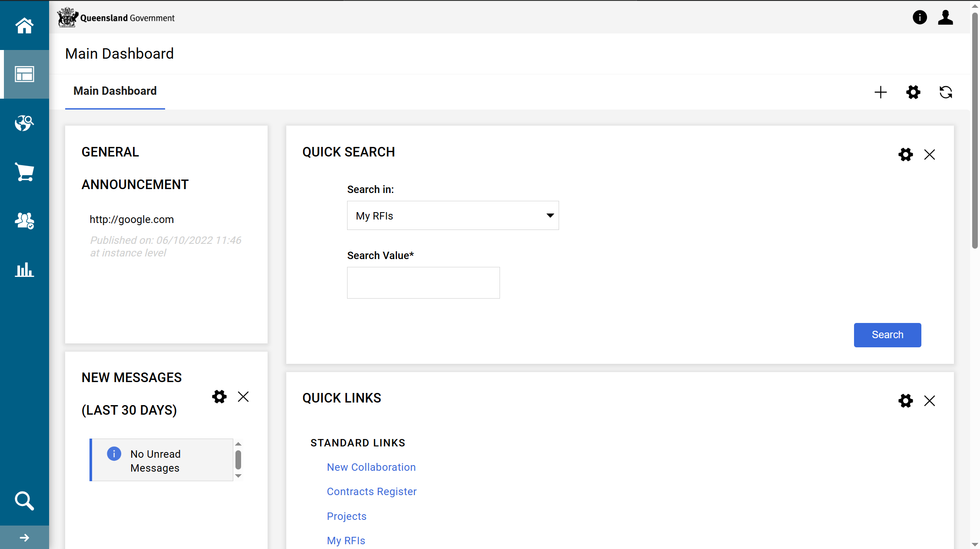Select the Main Dashboard tab

[x=115, y=91]
